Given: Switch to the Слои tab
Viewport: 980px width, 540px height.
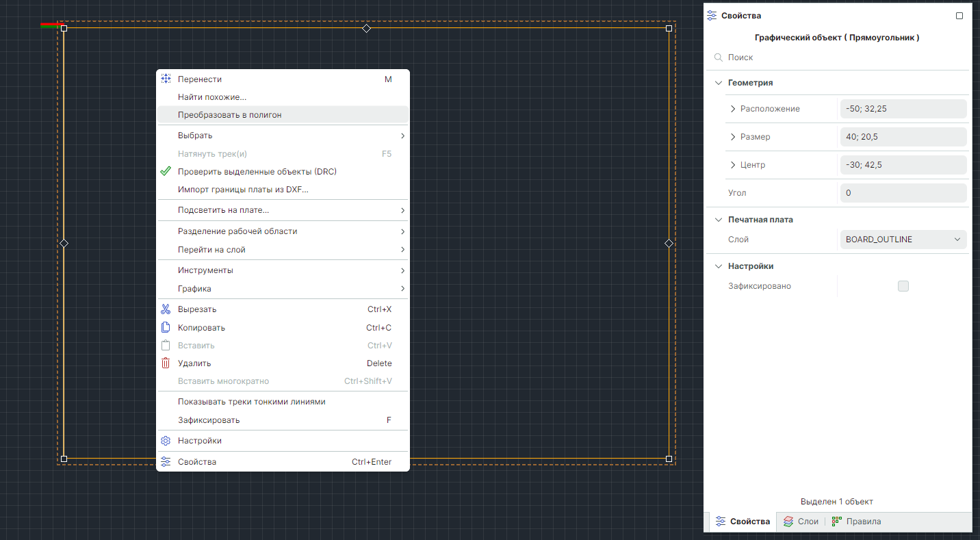Looking at the screenshot, I should pos(801,522).
